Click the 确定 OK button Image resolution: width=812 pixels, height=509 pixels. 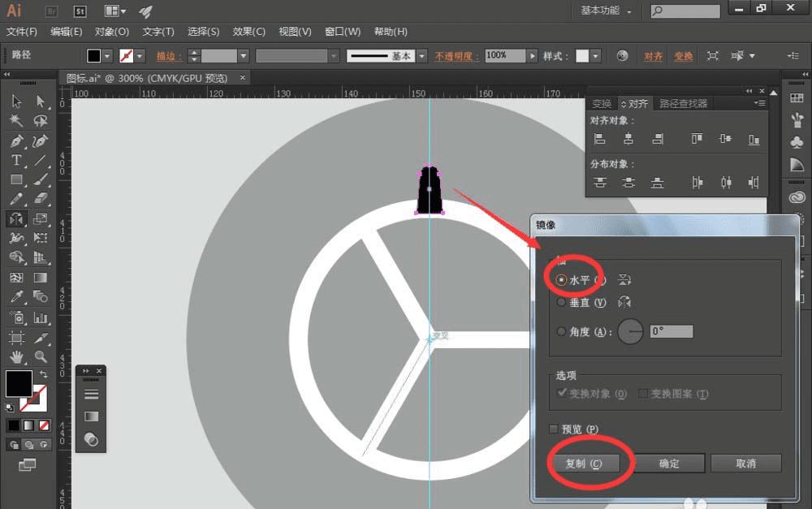669,464
